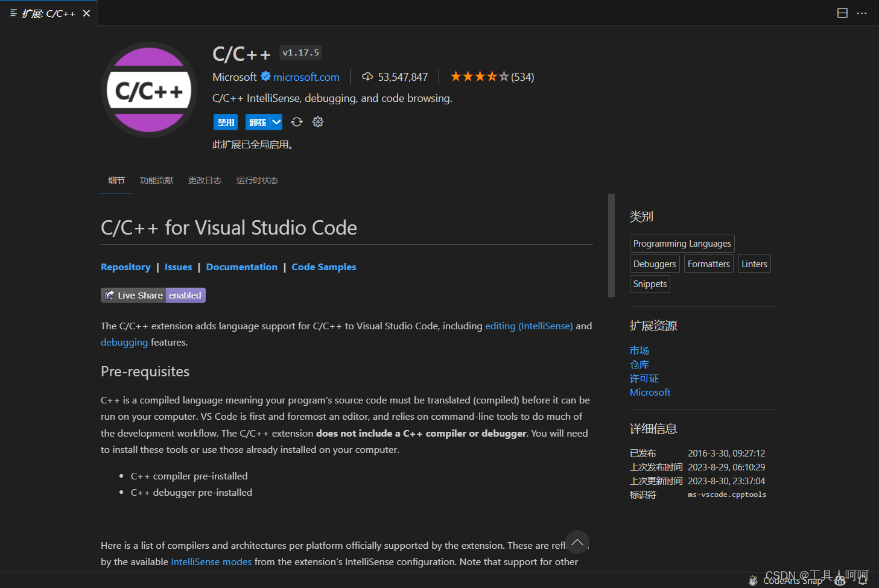Screen dimensions: 879x588
Task: Click the Microsoft publisher name
Action: pyautogui.click(x=235, y=77)
